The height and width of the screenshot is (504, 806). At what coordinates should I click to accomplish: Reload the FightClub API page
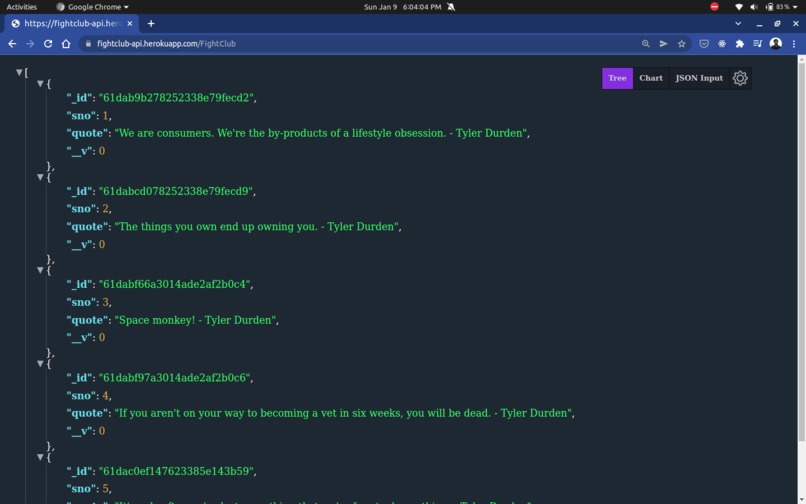coord(48,44)
